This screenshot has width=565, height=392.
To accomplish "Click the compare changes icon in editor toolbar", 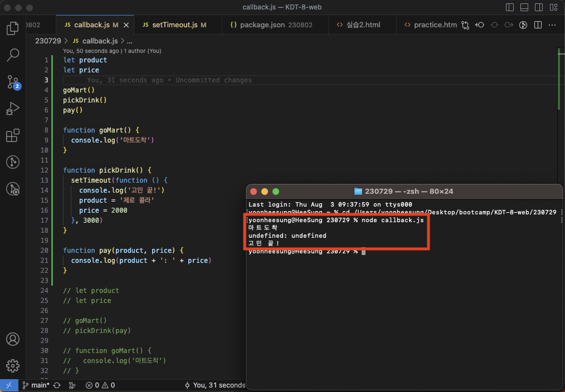I will tap(465, 25).
